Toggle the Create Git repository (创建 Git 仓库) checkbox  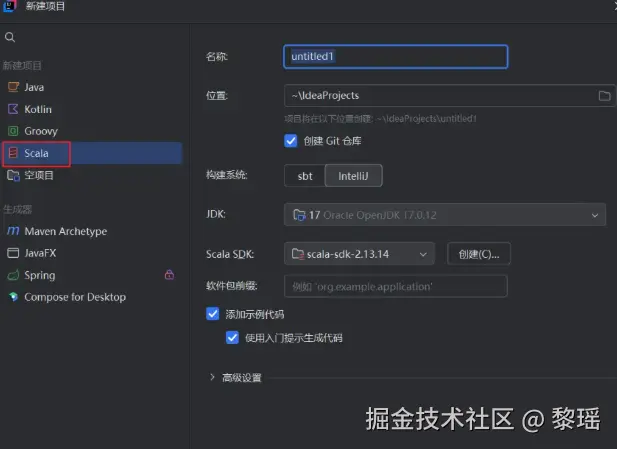pos(291,141)
